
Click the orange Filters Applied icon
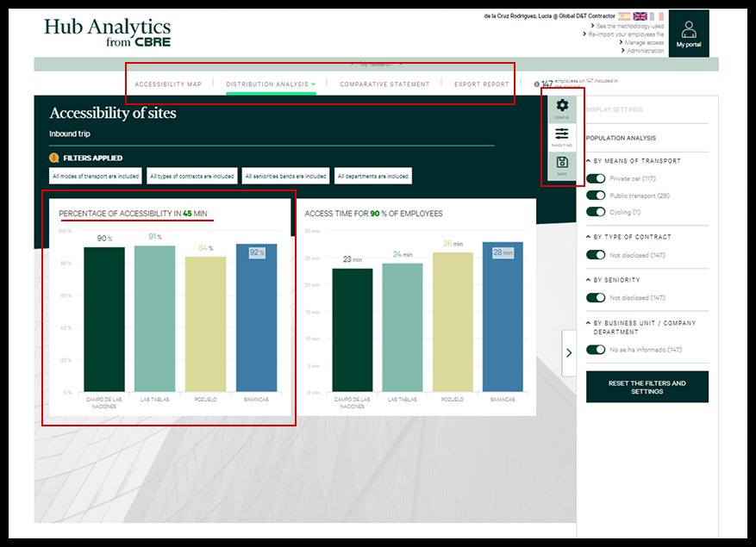54,159
